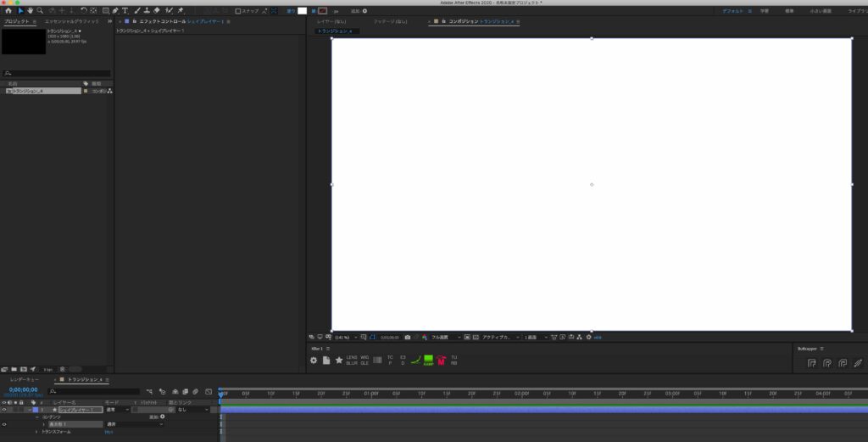This screenshot has height=442, width=868.
Task: Click the gear settings icon in KBar
Action: pos(314,360)
